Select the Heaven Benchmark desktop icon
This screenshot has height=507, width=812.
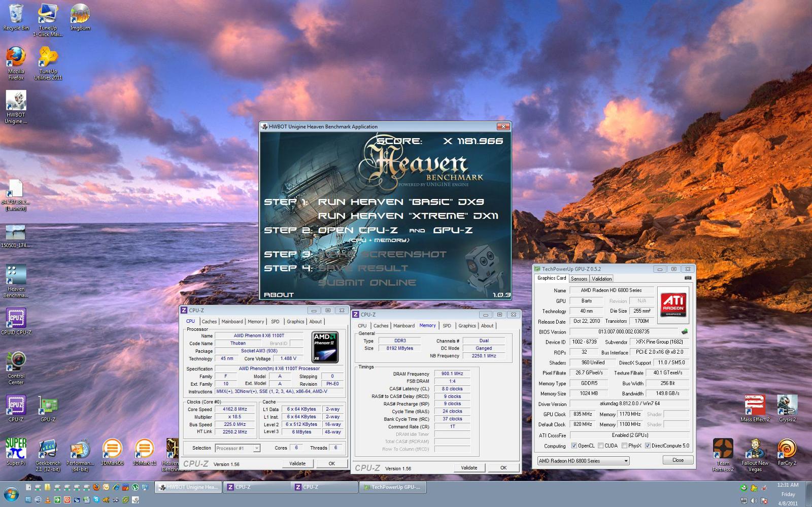16,281
